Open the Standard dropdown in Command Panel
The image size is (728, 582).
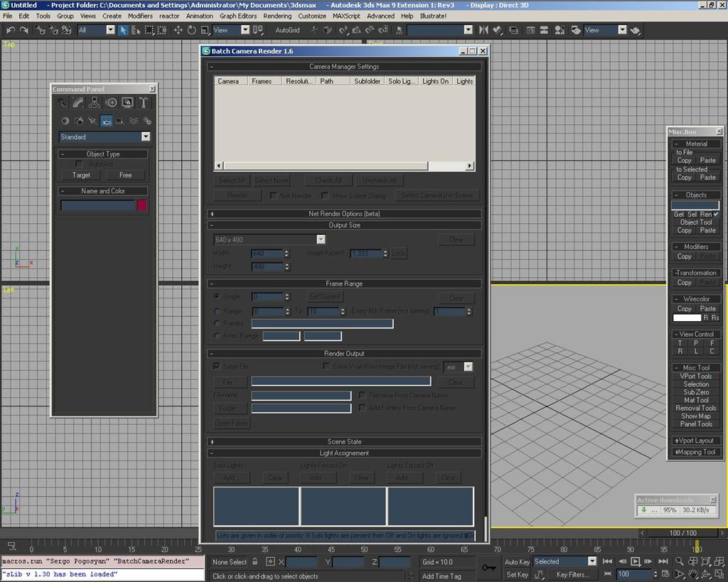click(146, 136)
